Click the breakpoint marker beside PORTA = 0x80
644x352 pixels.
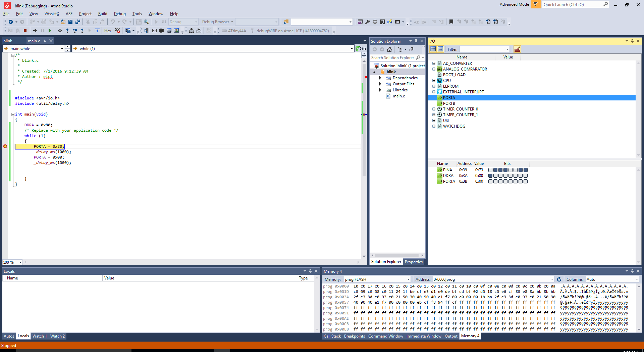[5, 146]
